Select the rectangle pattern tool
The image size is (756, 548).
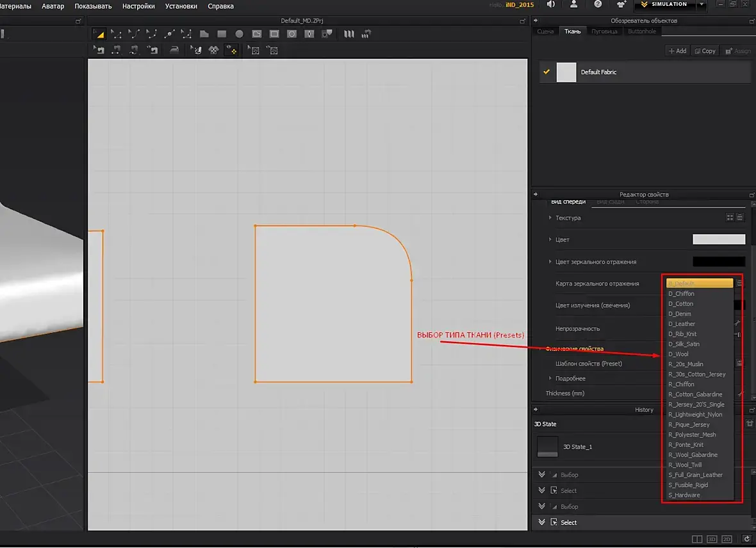pos(222,34)
